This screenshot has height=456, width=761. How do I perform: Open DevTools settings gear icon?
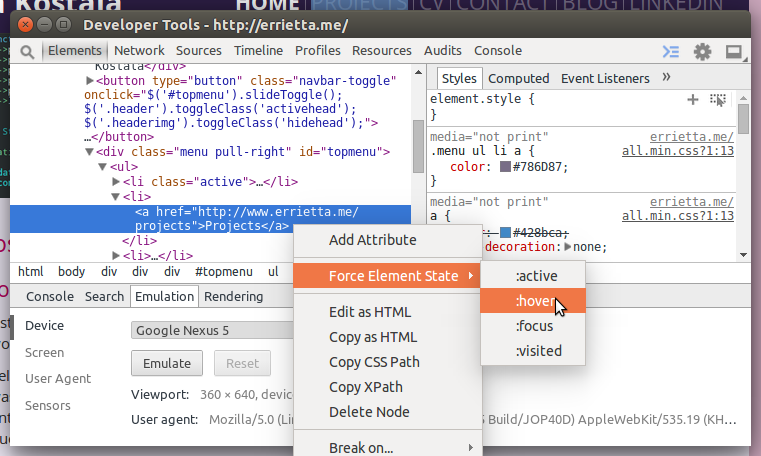(703, 51)
